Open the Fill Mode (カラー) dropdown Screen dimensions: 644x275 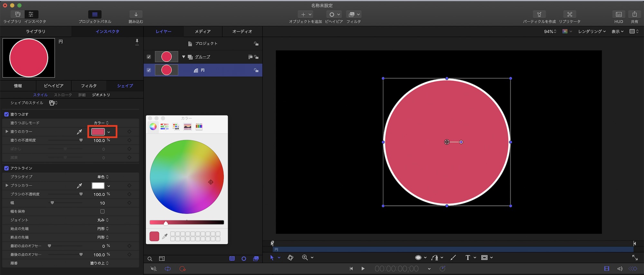tap(101, 123)
